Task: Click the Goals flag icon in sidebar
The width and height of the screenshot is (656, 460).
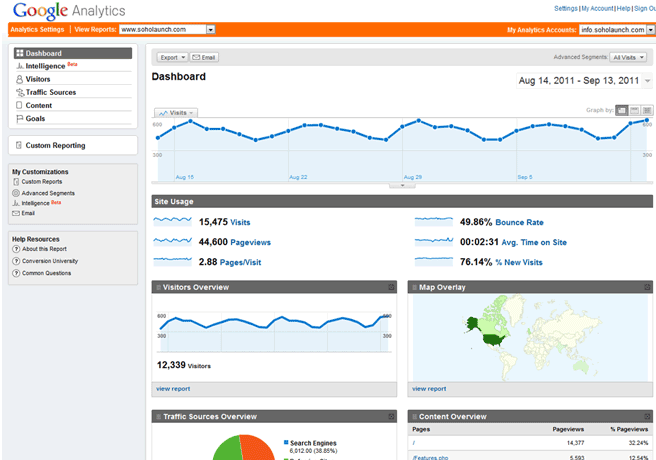Action: 19,118
